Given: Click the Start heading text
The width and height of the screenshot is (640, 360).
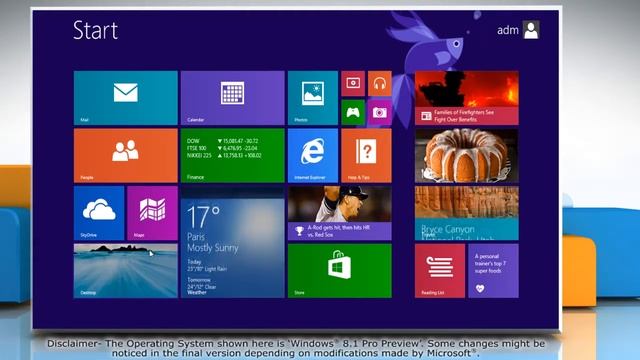Looking at the screenshot, I should pos(96,30).
